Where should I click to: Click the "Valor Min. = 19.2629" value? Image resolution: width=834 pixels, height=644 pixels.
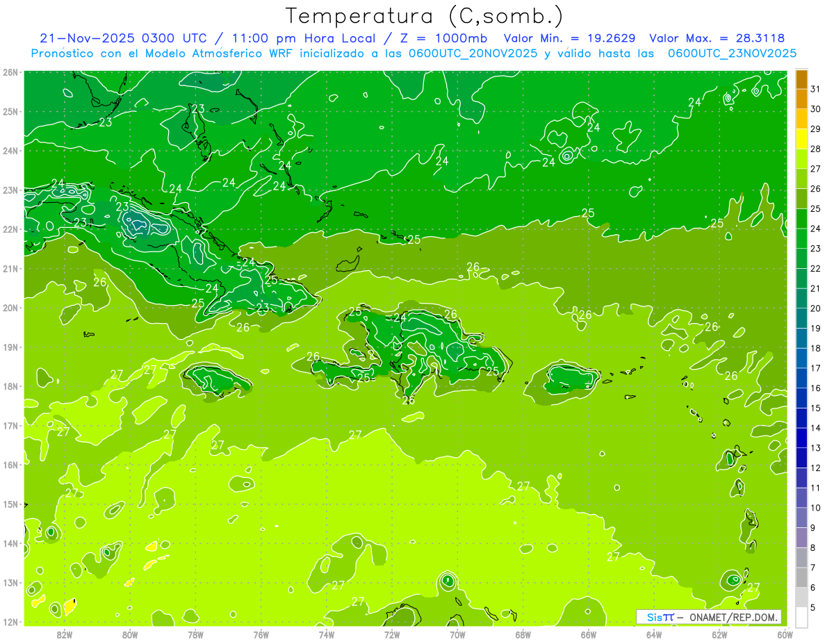571,38
